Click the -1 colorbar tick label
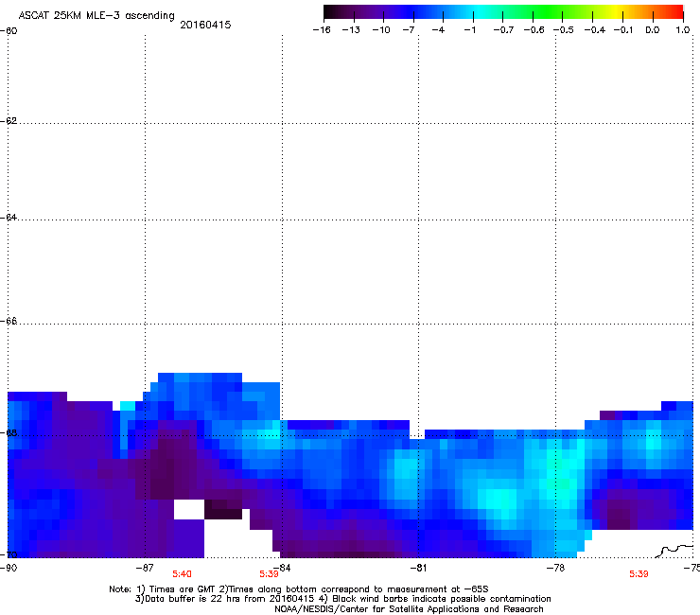The width and height of the screenshot is (700, 615). 469,30
